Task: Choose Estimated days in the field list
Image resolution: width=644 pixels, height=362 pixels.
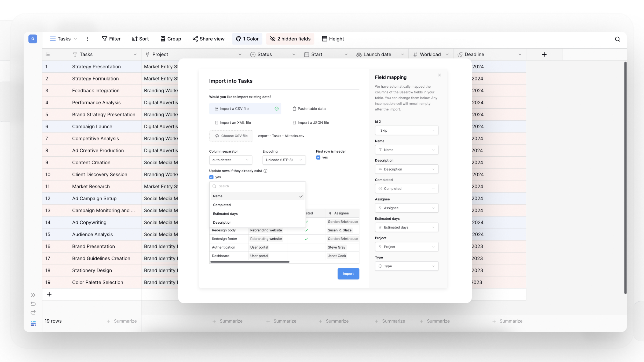Action: click(x=225, y=214)
